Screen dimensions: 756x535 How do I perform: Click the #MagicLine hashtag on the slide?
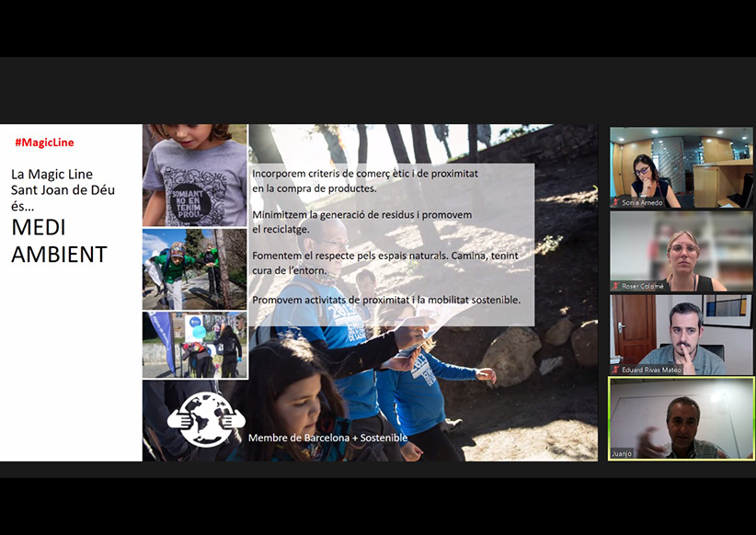44,142
